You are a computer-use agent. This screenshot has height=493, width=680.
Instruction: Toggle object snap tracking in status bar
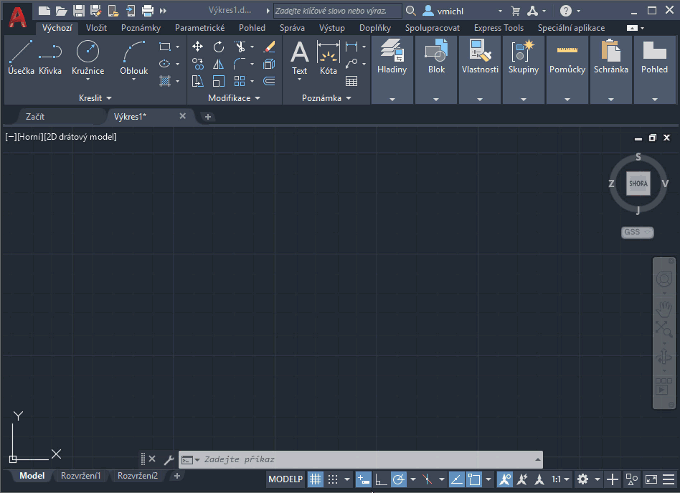point(456,480)
